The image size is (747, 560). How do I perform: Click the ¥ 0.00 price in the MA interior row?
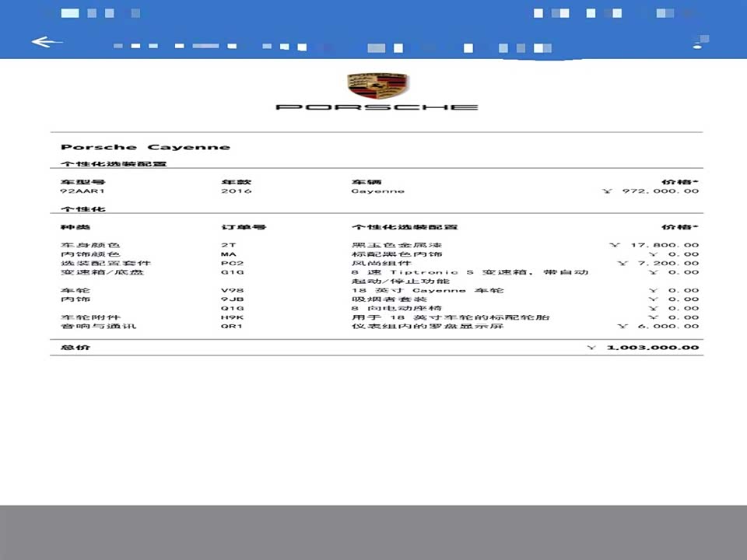click(x=673, y=254)
